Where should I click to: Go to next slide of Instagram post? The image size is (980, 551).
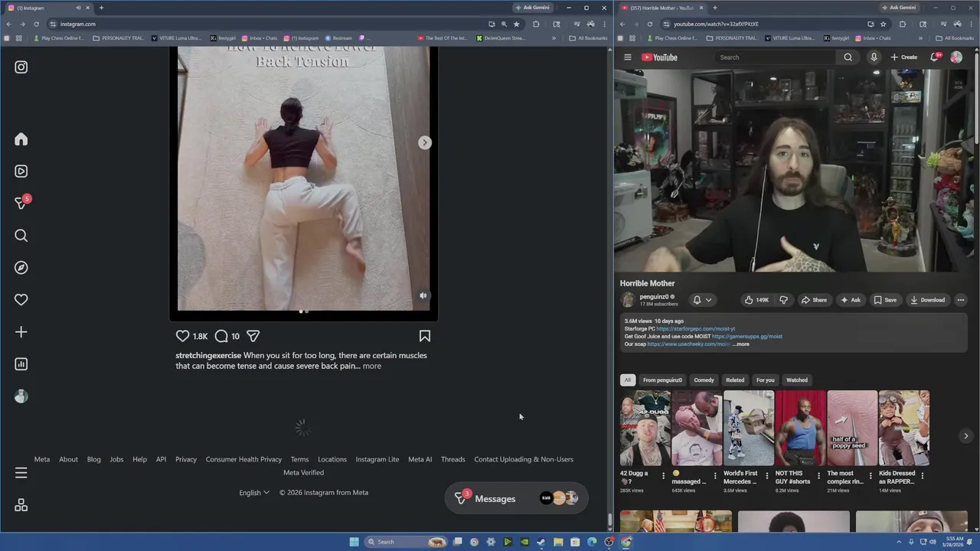coord(425,142)
